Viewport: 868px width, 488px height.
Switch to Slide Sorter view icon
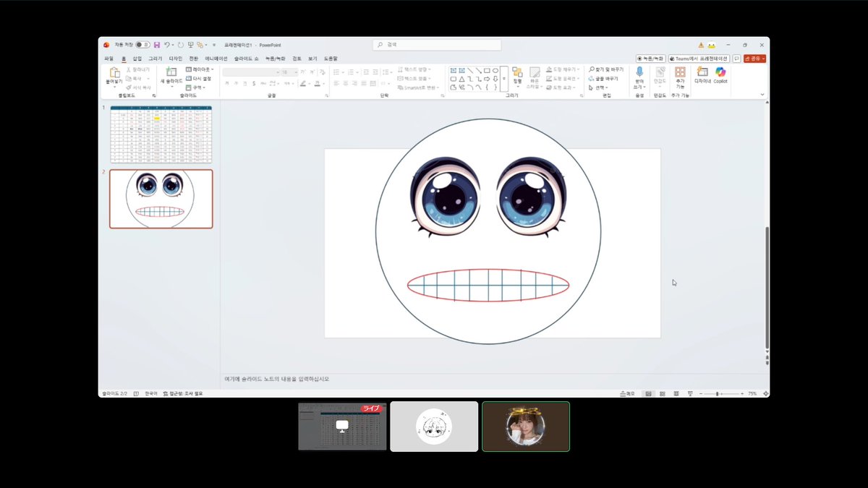tap(663, 393)
